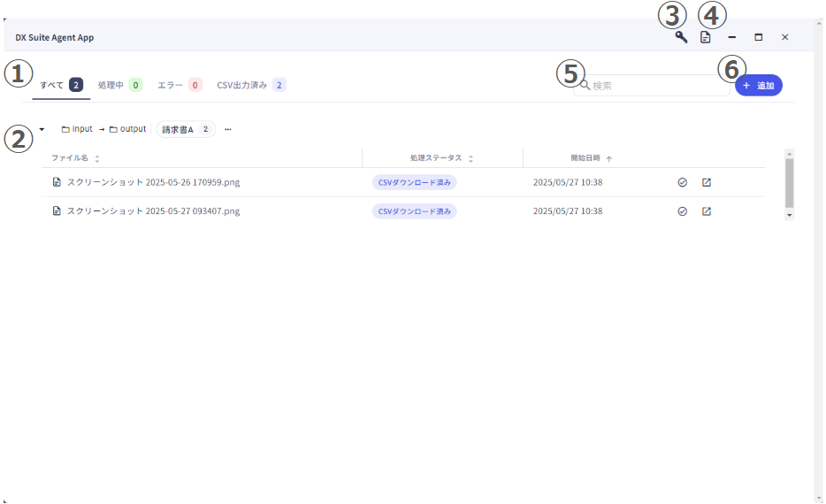Click the key icon in the title bar
826x504 pixels.
681,37
